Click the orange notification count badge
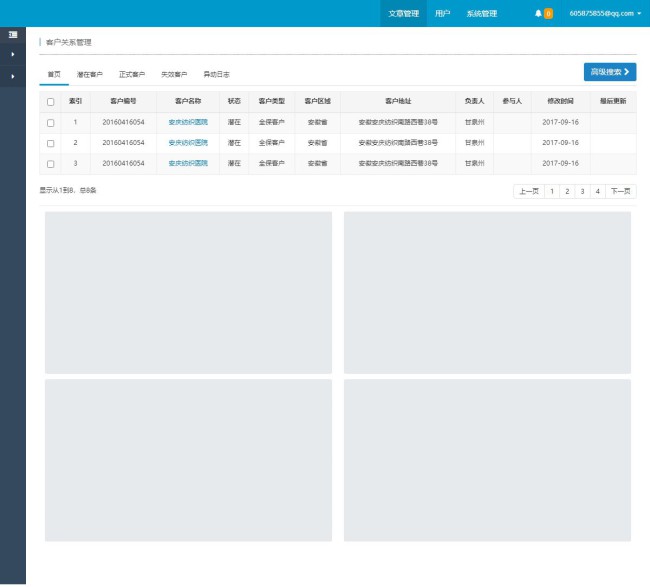This screenshot has width=650, height=587. pos(548,14)
